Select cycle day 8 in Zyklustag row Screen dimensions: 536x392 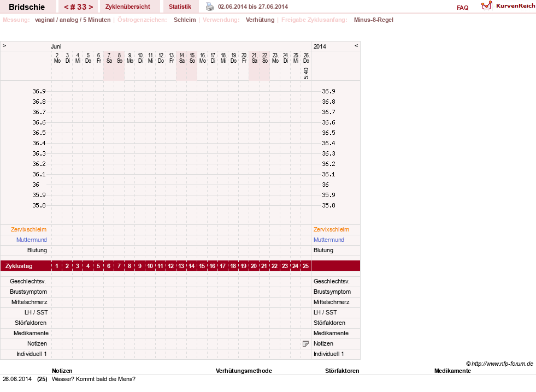pos(129,266)
